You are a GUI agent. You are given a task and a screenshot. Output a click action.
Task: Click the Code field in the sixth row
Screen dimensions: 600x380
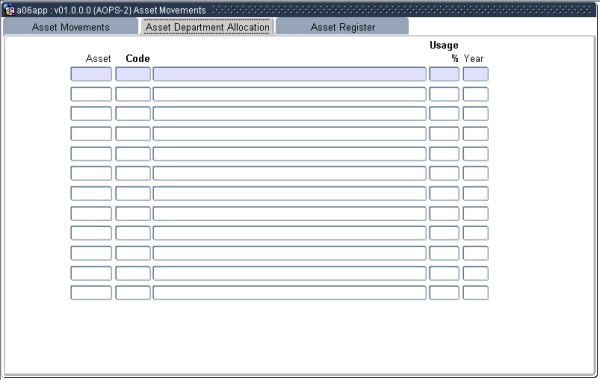tap(133, 173)
